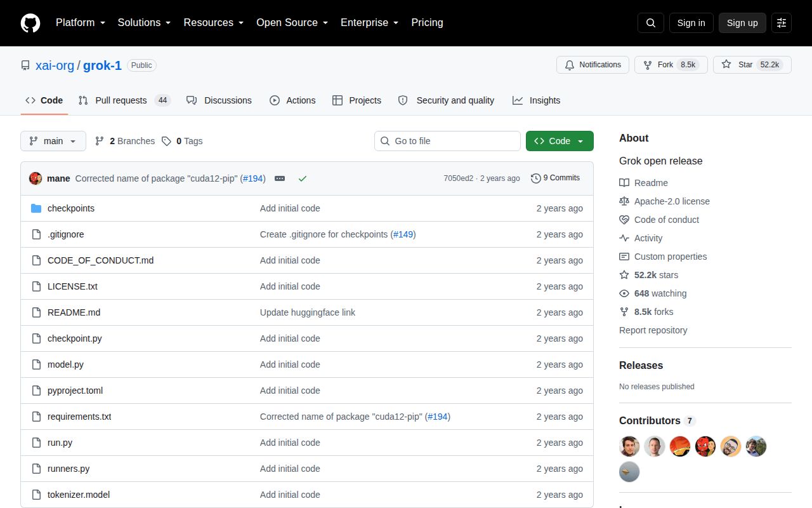The image size is (812, 508).
Task: Click the file icon next to LICENSE.txt
Action: [36, 286]
